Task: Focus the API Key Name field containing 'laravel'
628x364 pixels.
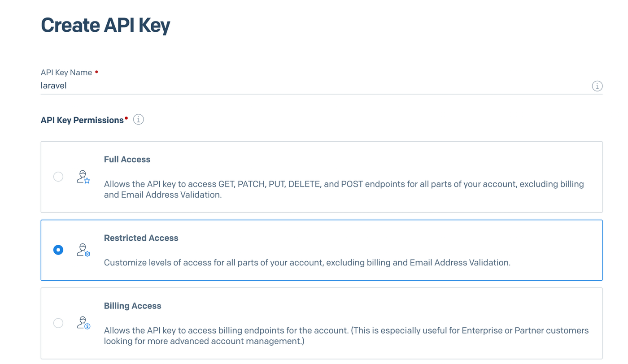Action: point(314,86)
